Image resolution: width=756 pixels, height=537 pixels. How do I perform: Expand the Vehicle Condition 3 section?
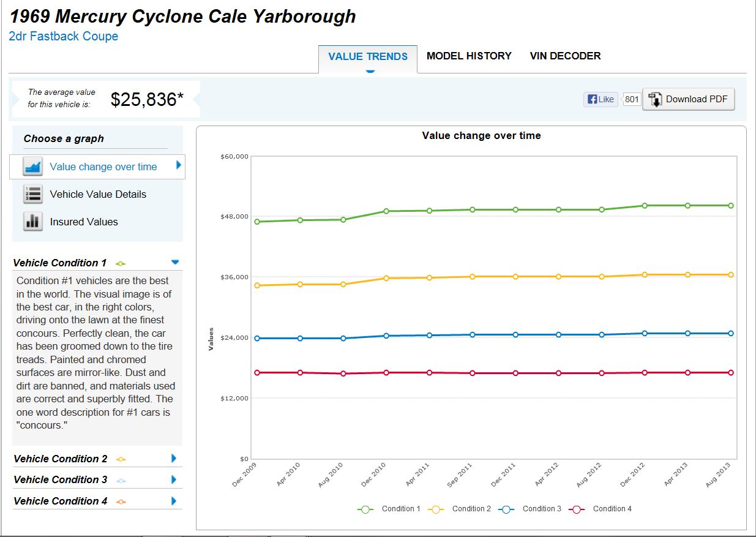coord(174,479)
